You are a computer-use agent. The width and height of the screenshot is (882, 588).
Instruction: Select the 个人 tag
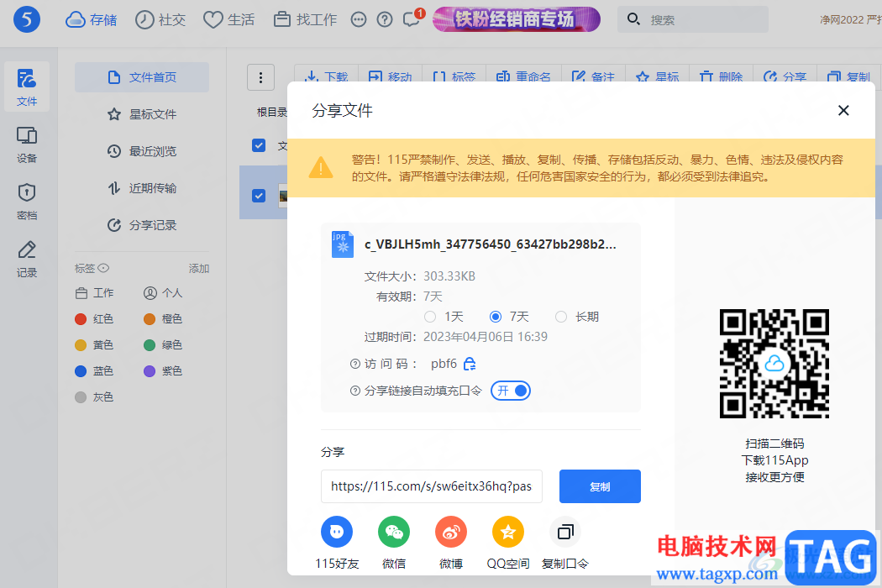click(163, 293)
